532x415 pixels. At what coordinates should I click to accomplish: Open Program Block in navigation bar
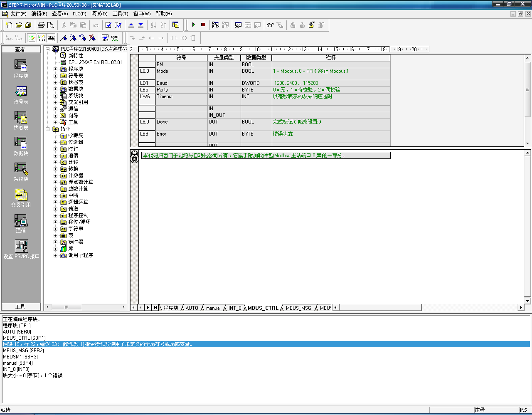click(21, 69)
